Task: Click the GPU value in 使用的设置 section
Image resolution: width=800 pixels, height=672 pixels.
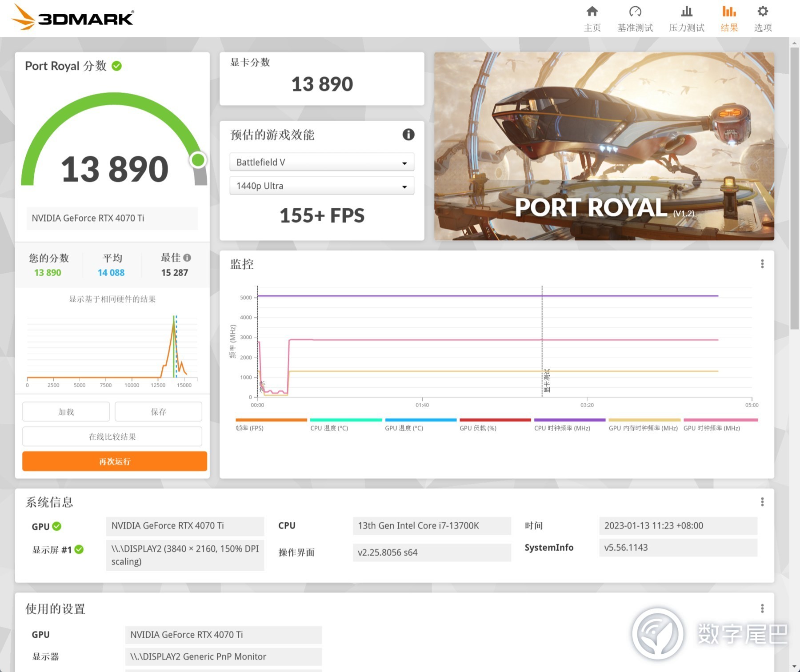Action: pos(224,635)
